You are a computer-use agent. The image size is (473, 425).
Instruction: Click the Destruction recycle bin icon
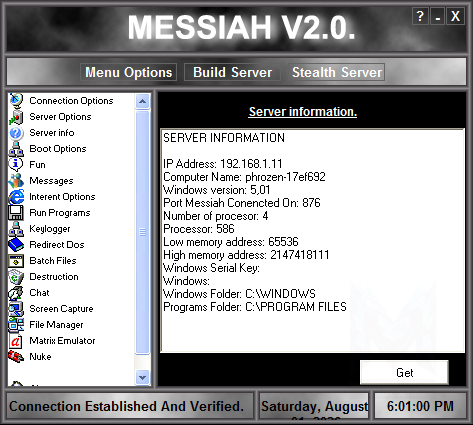pyautogui.click(x=16, y=277)
